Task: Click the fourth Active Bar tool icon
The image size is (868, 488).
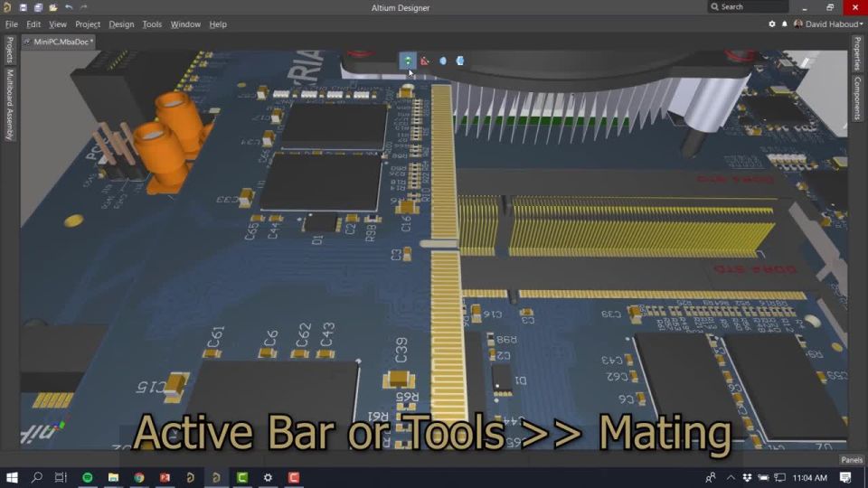Action: (x=460, y=61)
